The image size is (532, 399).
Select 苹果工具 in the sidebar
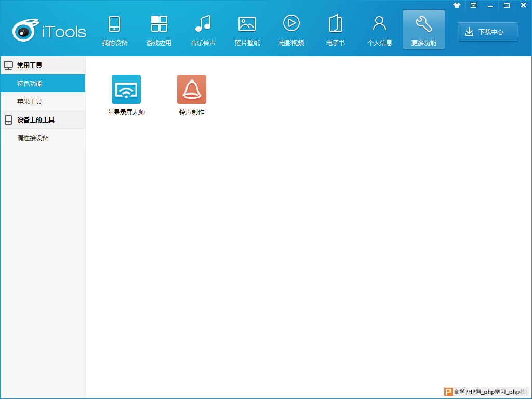[x=43, y=101]
